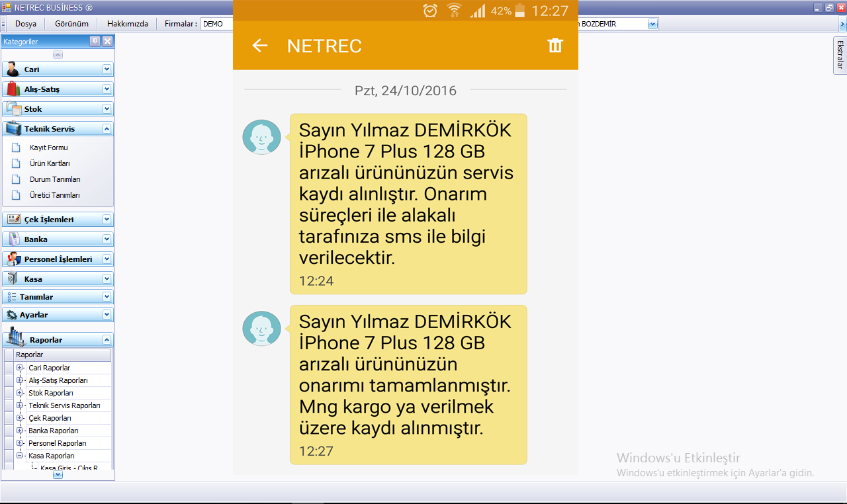Tap the battery status icon
847x504 pixels.
click(520, 11)
